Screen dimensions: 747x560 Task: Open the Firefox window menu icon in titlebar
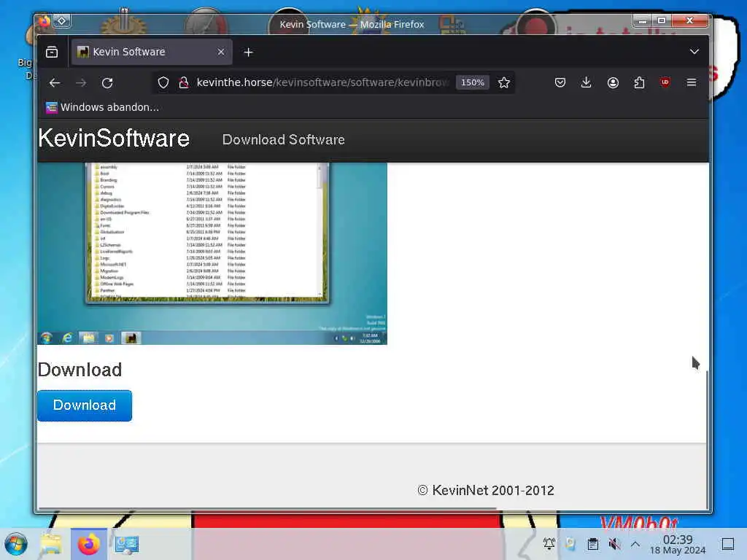click(x=44, y=21)
